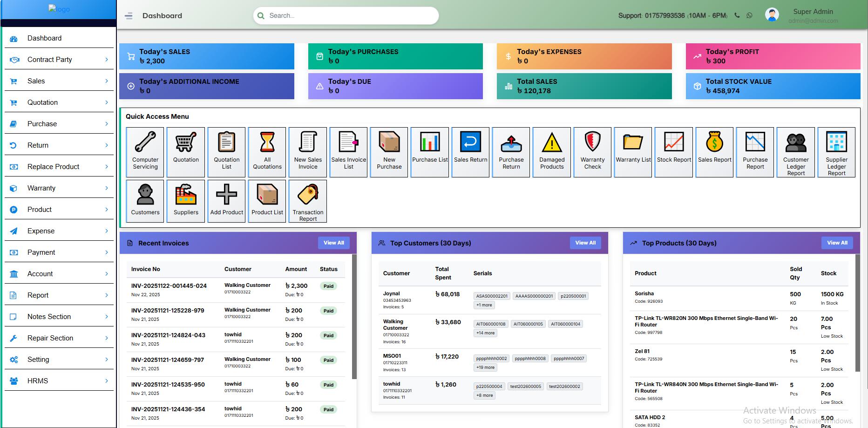Click View All on Top Products

click(837, 243)
